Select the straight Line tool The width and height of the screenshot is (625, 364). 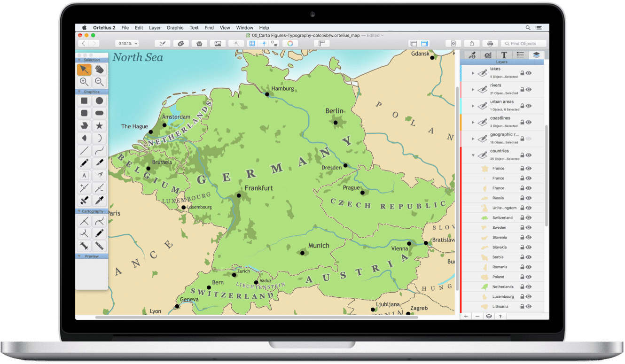[84, 151]
